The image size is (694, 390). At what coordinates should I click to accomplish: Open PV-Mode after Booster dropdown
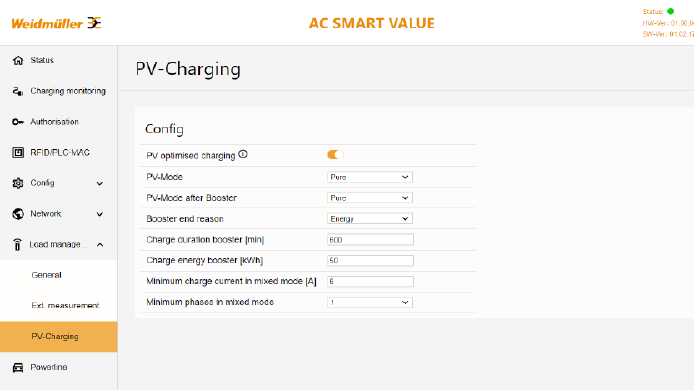[370, 198]
